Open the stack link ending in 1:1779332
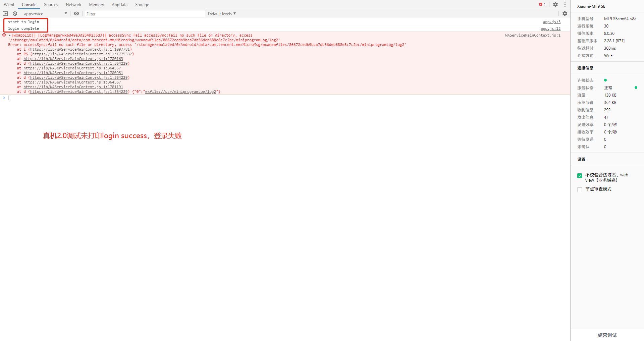 click(82, 54)
